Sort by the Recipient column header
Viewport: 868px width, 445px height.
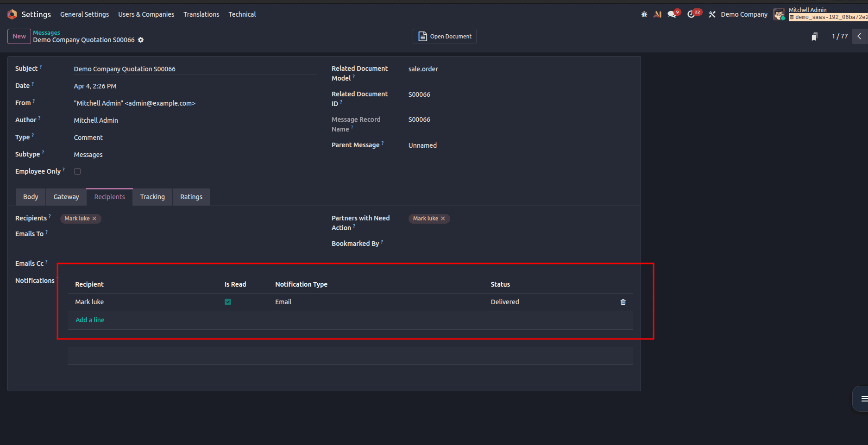coord(89,284)
